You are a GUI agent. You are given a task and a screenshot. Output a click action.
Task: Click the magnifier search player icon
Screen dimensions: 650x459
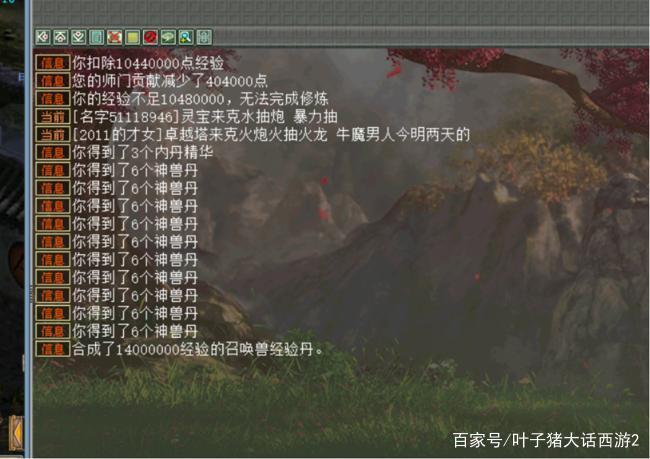coord(186,37)
